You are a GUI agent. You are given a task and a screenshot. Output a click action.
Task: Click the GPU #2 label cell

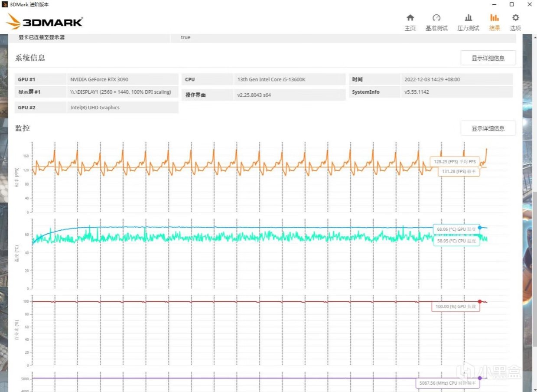point(40,108)
